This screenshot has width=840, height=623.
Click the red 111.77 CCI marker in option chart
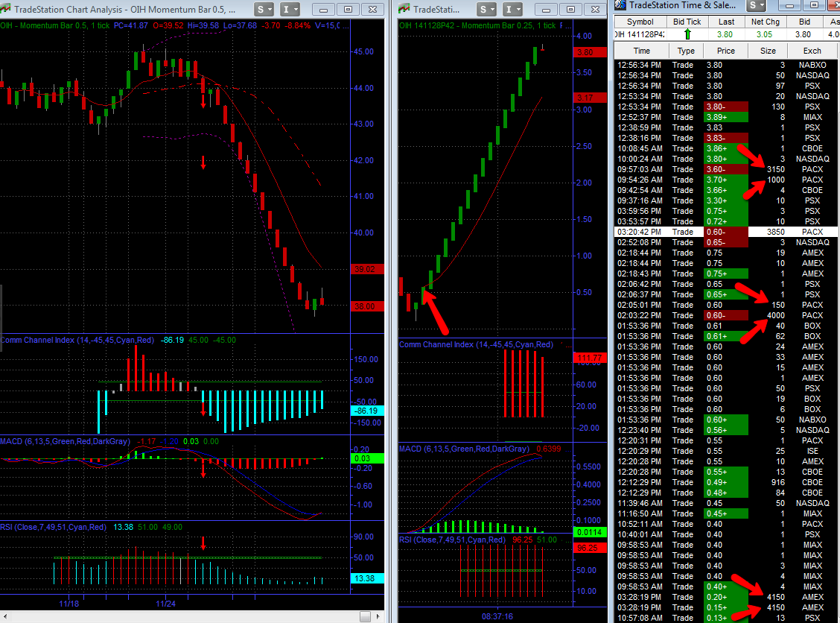click(590, 358)
